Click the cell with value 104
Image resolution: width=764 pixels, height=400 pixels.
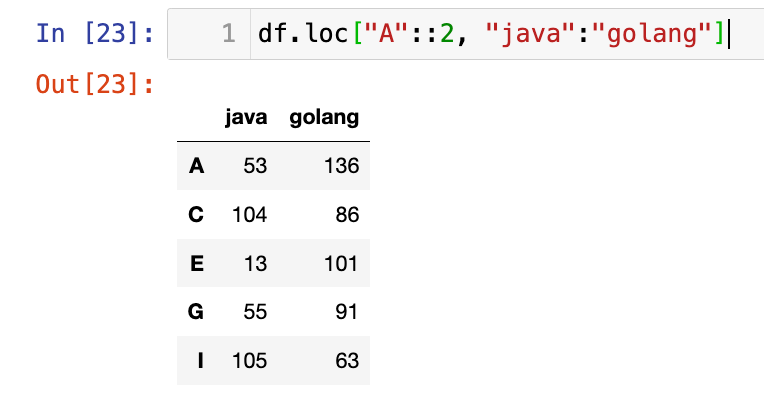click(249, 214)
